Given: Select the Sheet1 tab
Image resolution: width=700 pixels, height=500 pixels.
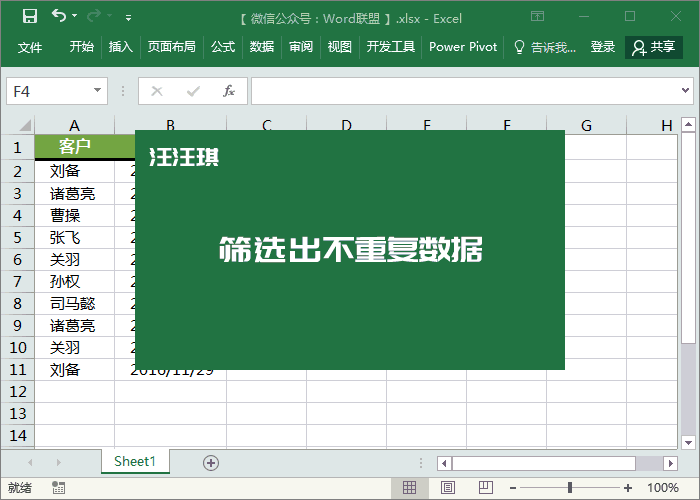Looking at the screenshot, I should (135, 461).
